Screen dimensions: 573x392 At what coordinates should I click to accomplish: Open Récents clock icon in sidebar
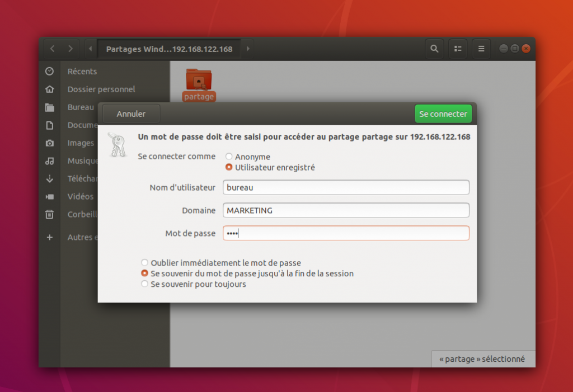pos(50,72)
